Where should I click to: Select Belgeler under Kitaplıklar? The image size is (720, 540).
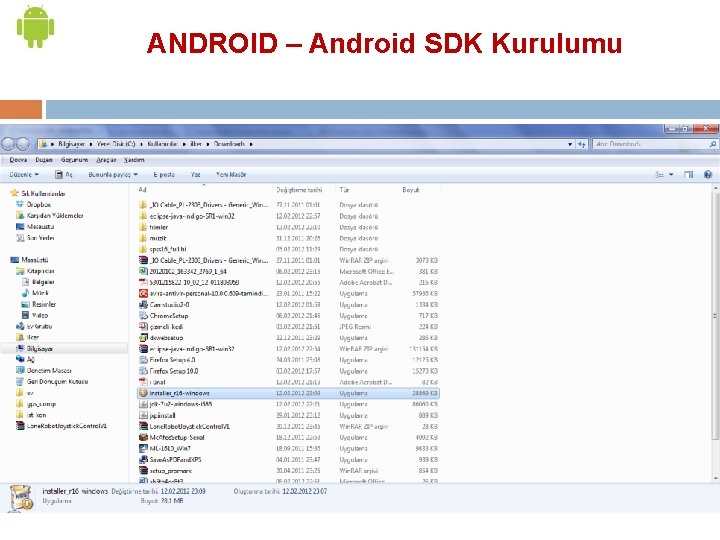[x=43, y=282]
